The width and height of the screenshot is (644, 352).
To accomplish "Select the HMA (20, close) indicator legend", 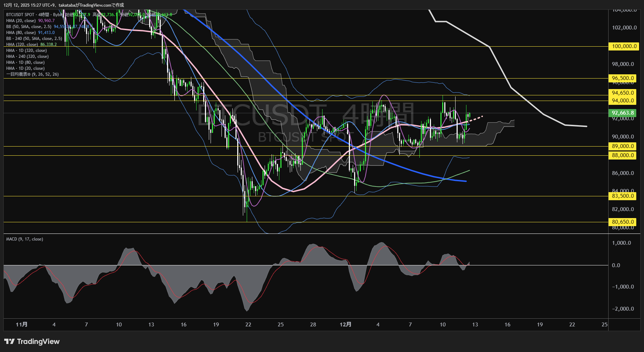I will [x=21, y=21].
